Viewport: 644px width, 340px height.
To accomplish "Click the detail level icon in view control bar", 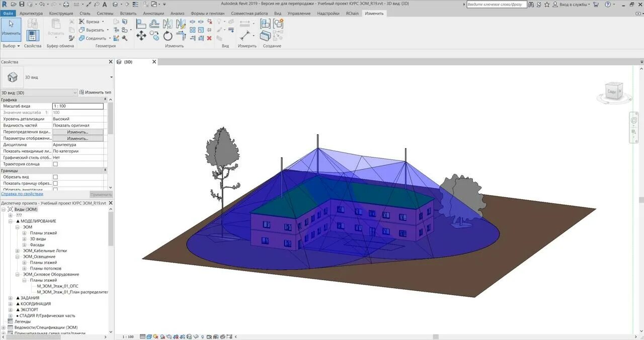I will pyautogui.click(x=143, y=337).
